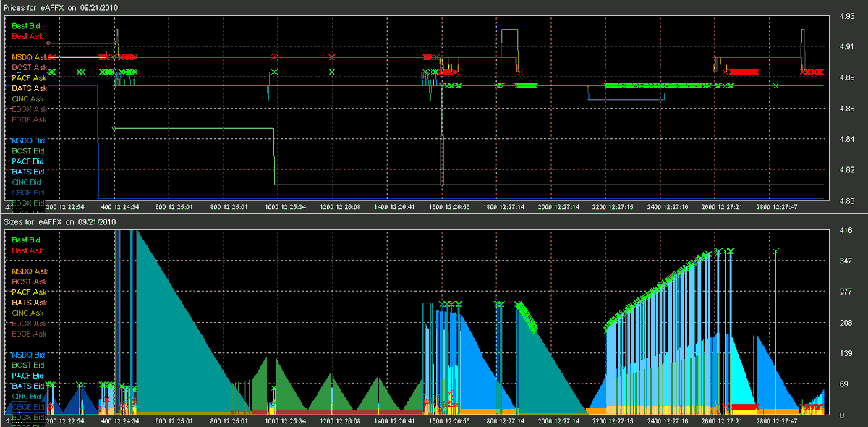Toggle NSDQ Ask legend label in Prices chart
868x427 pixels.
pos(29,56)
